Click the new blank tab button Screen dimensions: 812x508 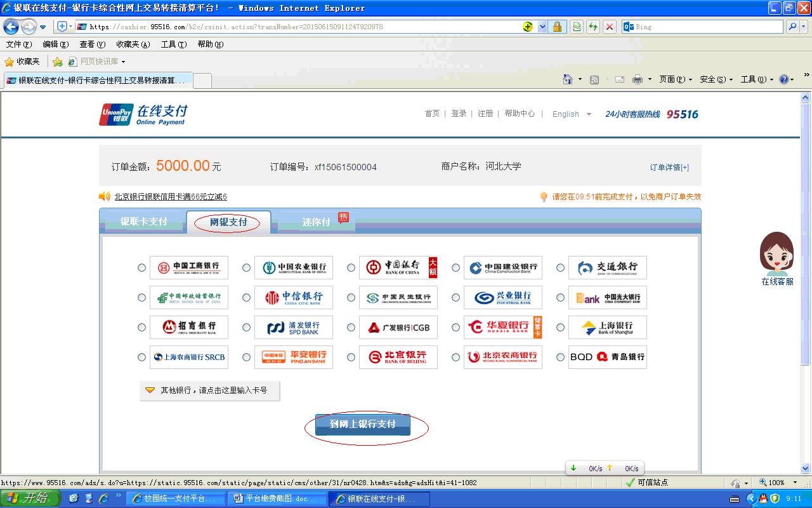coord(202,81)
